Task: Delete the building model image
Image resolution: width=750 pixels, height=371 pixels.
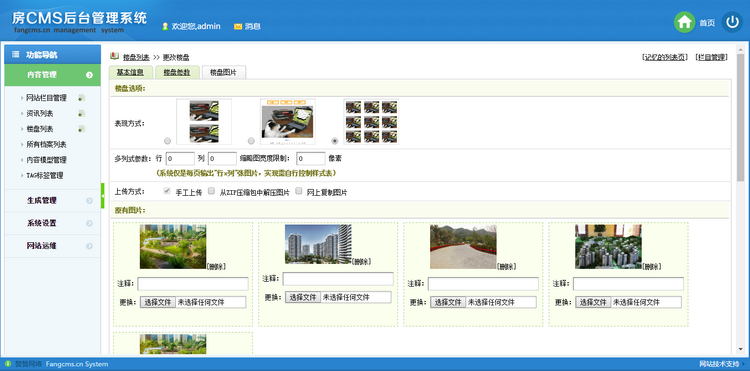Action: (651, 267)
